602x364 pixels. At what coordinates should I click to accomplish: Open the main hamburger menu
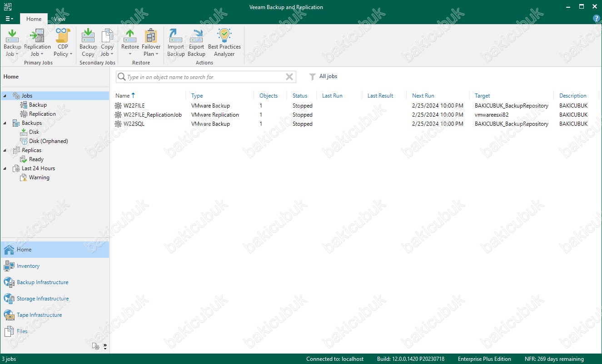click(x=9, y=19)
